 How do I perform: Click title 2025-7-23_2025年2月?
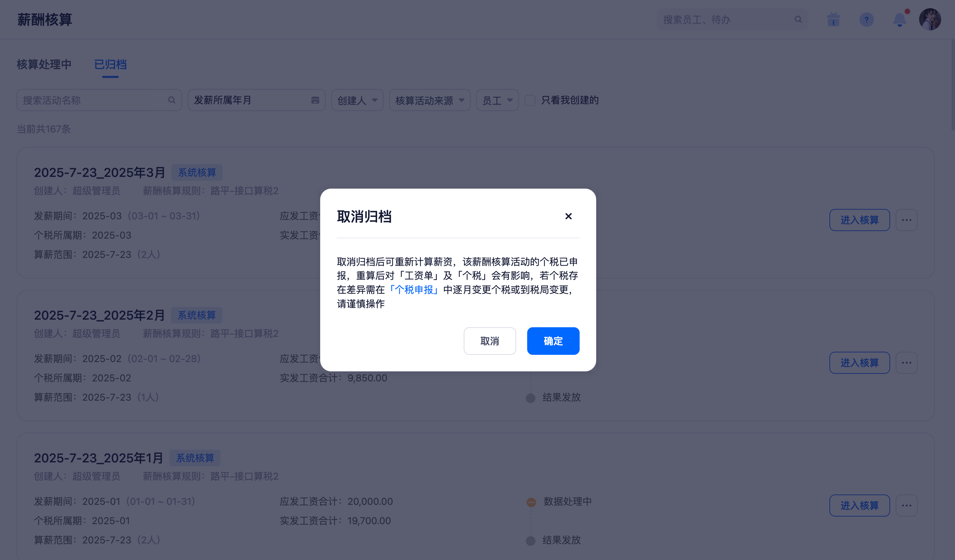pyautogui.click(x=99, y=315)
